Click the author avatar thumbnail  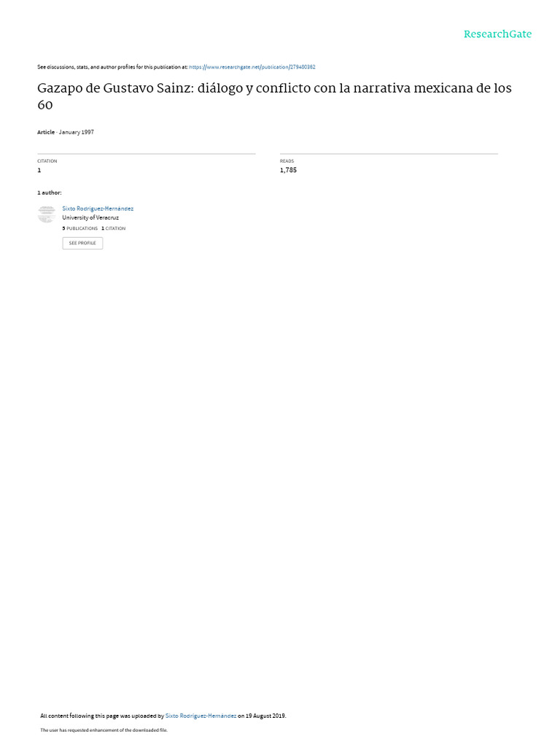coord(47,214)
